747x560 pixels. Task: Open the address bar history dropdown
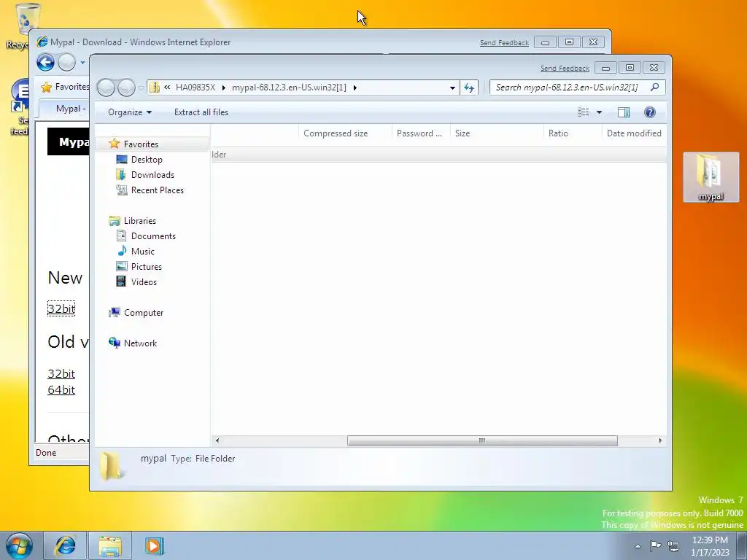tap(452, 87)
